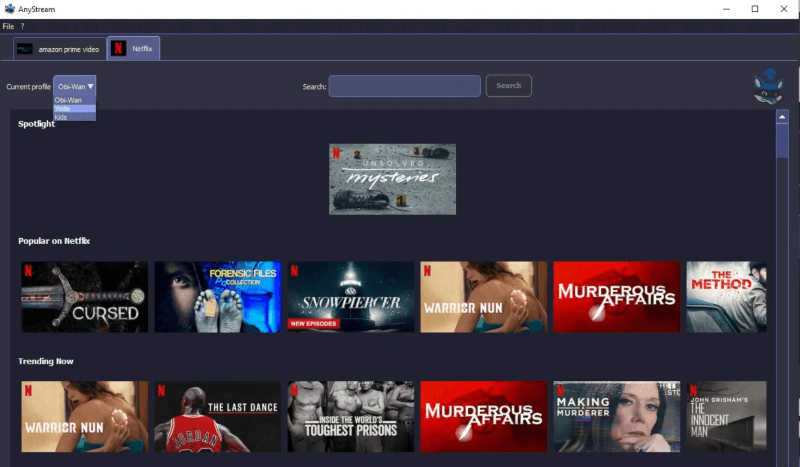The width and height of the screenshot is (800, 467).
Task: Open Murderous Affairs in Trending Now
Action: tap(484, 416)
